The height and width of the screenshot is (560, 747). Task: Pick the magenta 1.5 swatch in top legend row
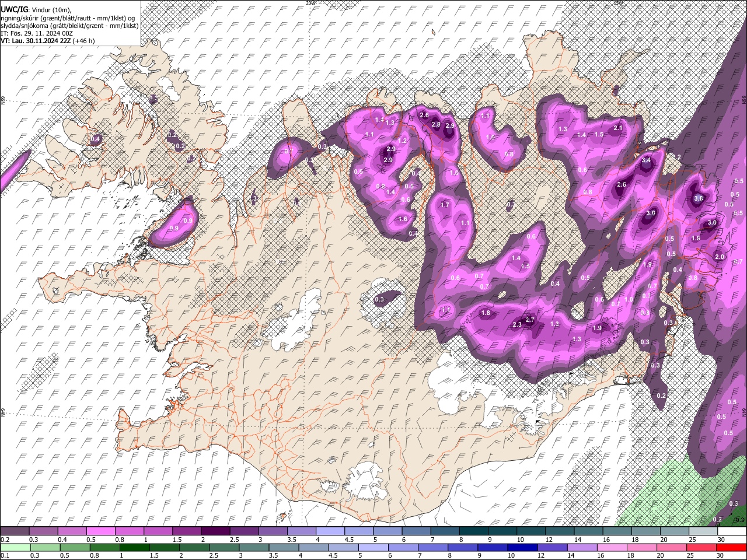coord(187,531)
